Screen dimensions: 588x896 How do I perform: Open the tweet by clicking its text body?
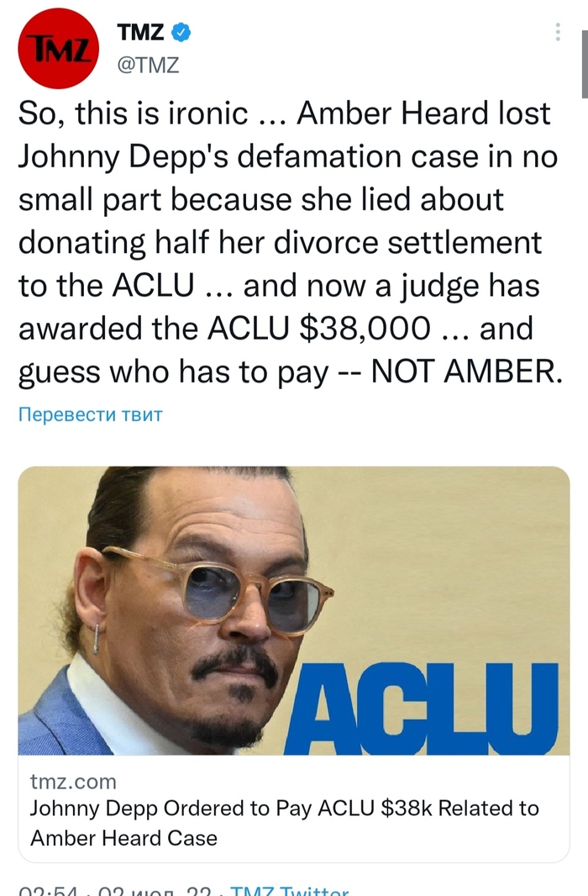(294, 244)
